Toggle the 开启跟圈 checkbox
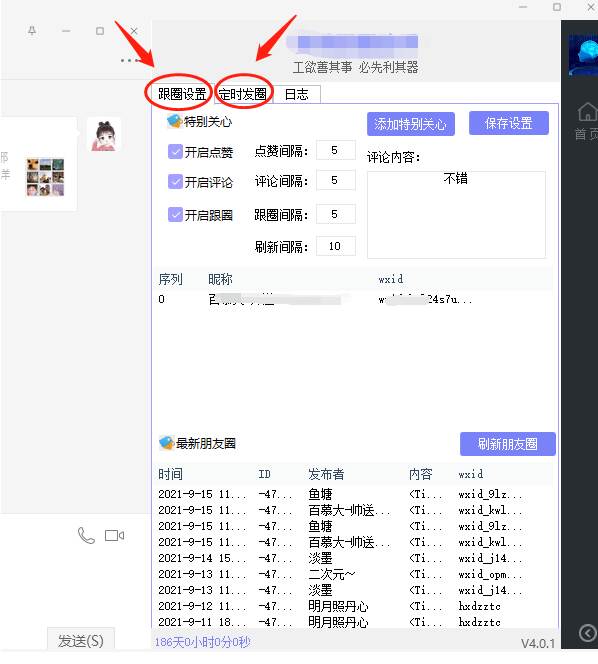This screenshot has width=598, height=664. (x=175, y=215)
